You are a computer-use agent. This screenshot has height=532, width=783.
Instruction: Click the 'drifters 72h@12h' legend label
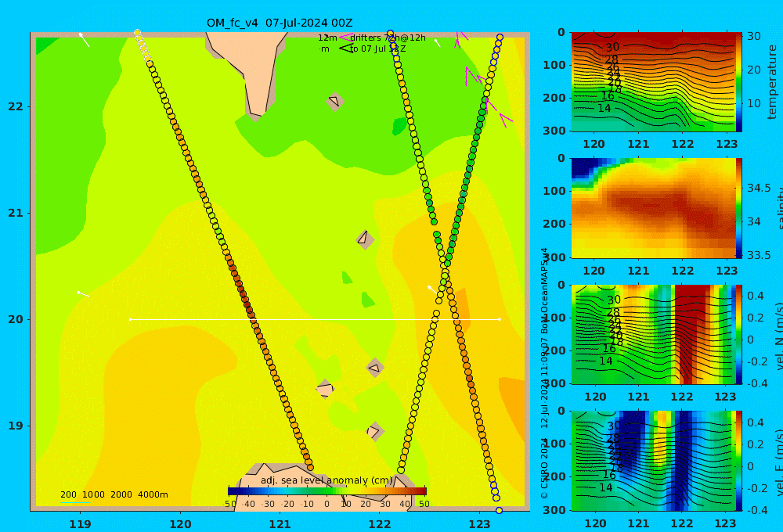point(388,38)
